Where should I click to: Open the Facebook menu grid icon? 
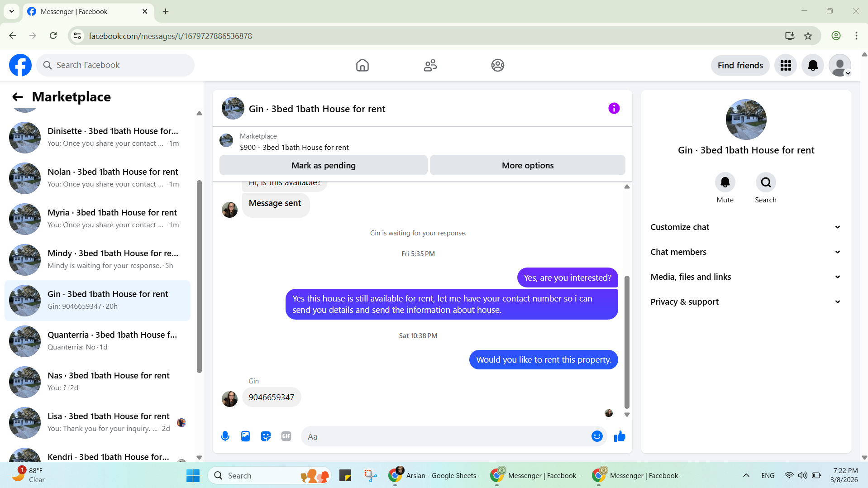pos(786,66)
